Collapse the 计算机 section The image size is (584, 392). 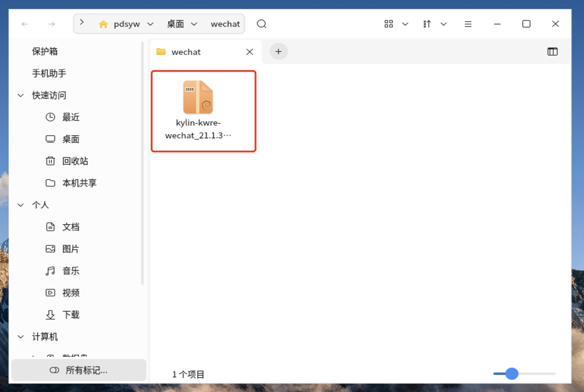(x=21, y=337)
